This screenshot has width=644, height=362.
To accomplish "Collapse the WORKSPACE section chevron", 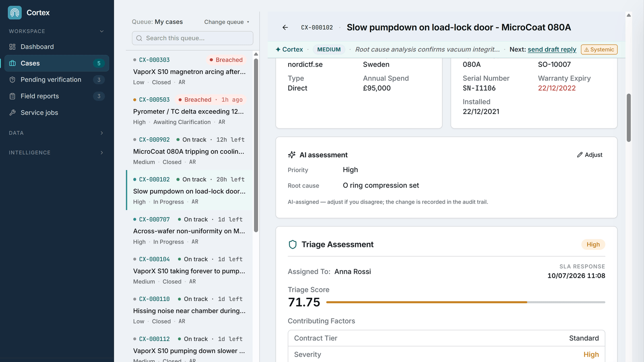I will point(102,31).
